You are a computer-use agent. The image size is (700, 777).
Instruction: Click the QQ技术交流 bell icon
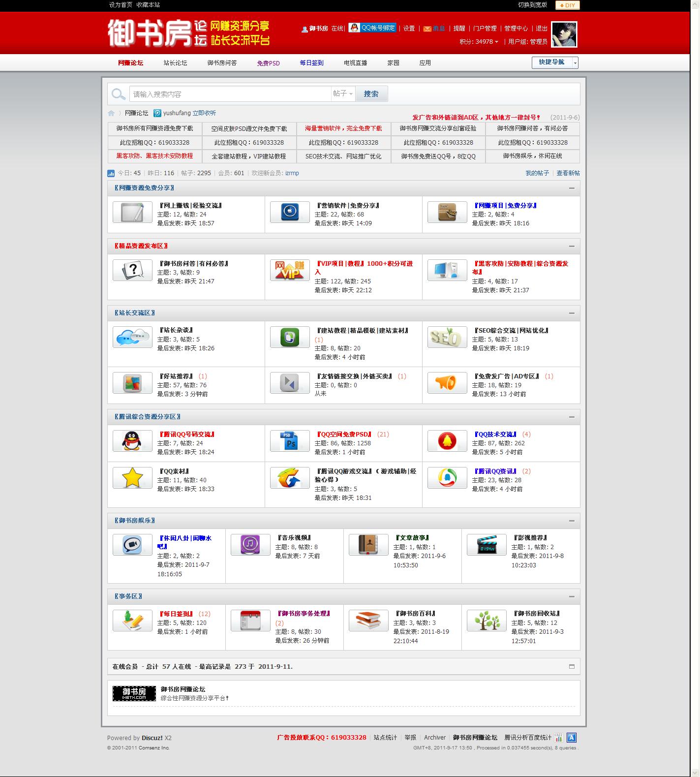pos(447,441)
